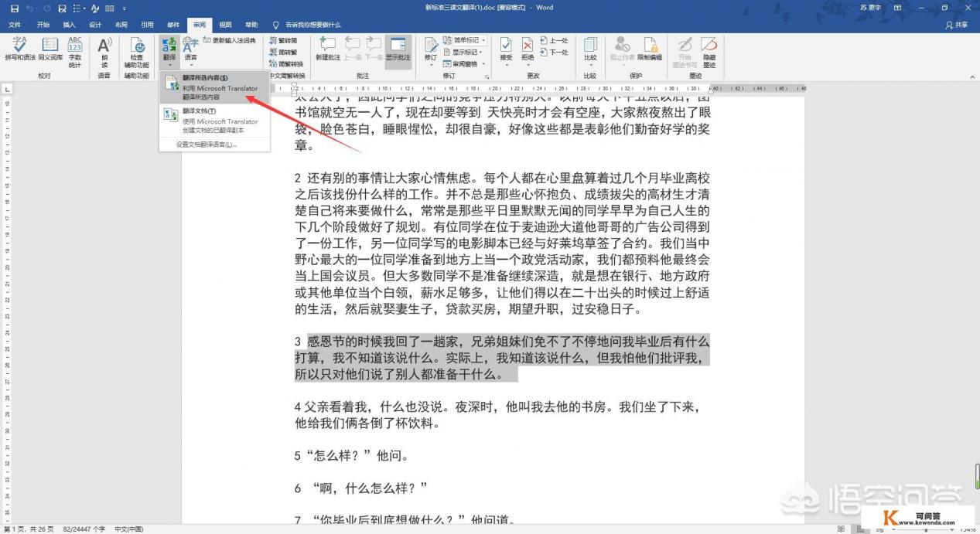Switch to the 视图 View tab

[225, 25]
